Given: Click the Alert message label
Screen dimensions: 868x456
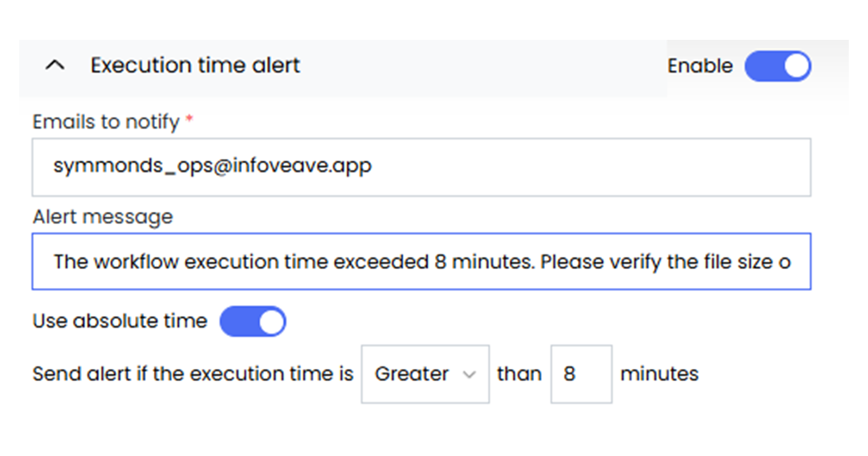Looking at the screenshot, I should tap(103, 217).
